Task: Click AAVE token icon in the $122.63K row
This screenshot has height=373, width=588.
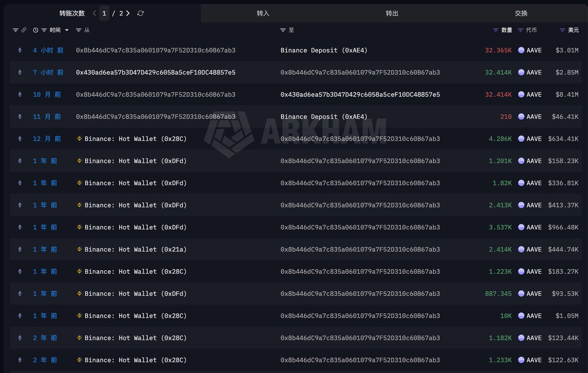Action: (521, 360)
